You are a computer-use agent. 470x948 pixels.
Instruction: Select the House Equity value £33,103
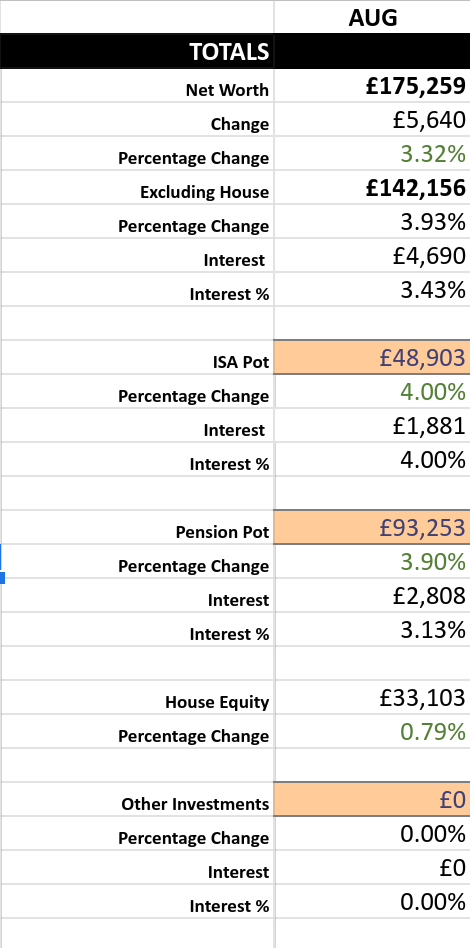[372, 698]
